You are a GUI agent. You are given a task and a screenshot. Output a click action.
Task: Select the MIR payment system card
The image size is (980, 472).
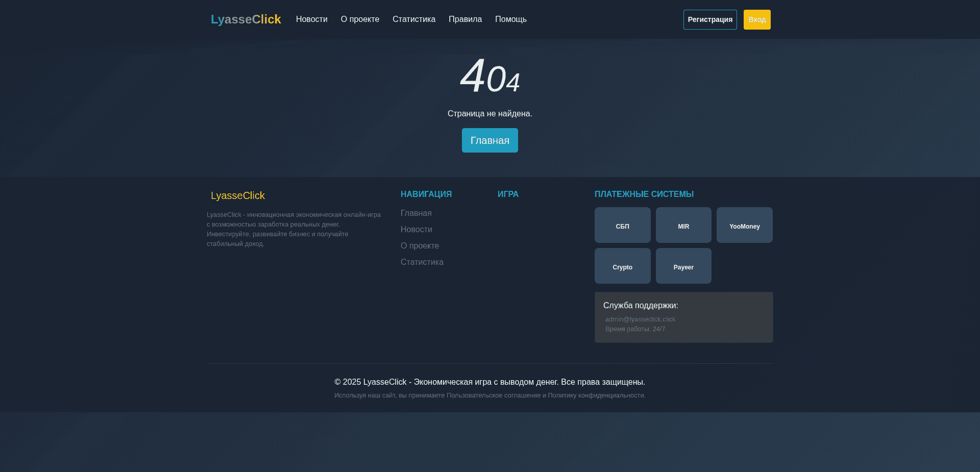(683, 225)
